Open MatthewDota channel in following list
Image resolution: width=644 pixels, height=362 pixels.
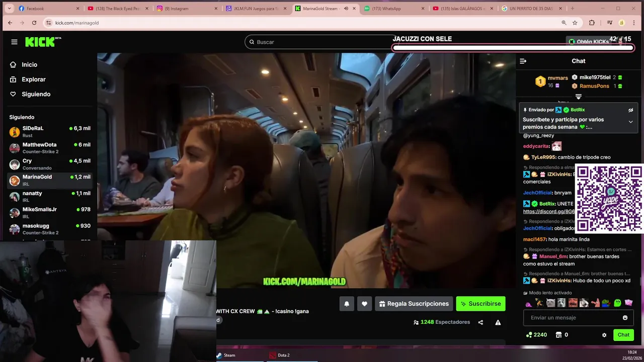(x=49, y=148)
